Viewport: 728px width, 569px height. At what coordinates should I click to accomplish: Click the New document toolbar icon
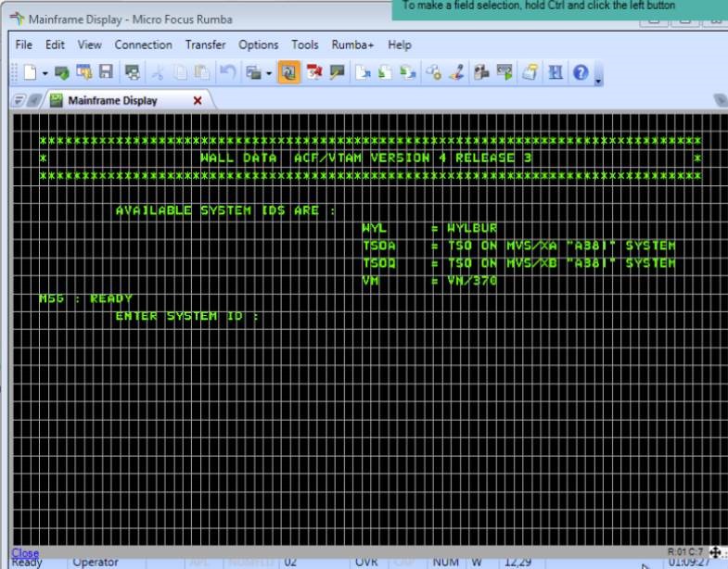click(30, 72)
